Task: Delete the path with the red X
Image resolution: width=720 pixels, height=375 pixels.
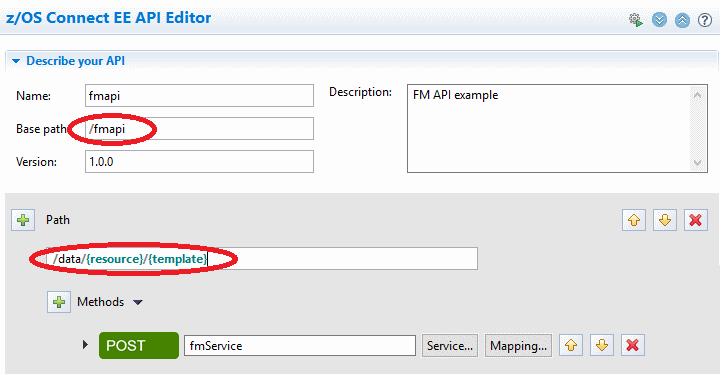Action: pos(696,220)
